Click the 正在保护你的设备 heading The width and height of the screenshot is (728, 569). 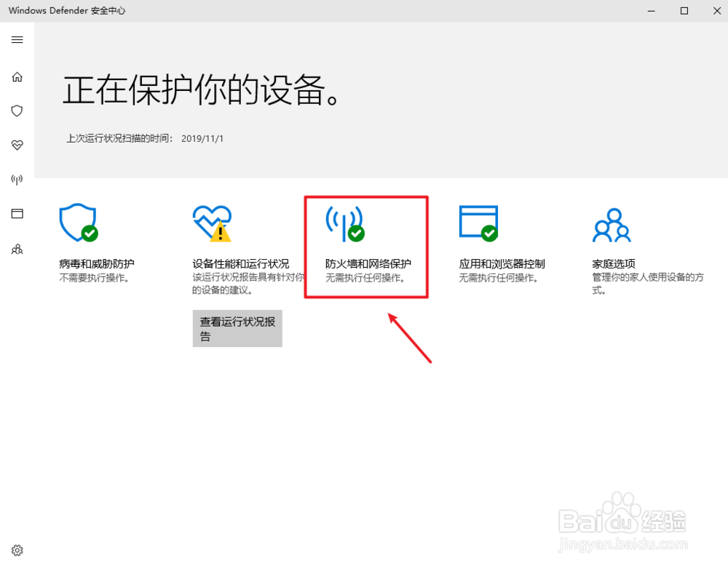202,89
